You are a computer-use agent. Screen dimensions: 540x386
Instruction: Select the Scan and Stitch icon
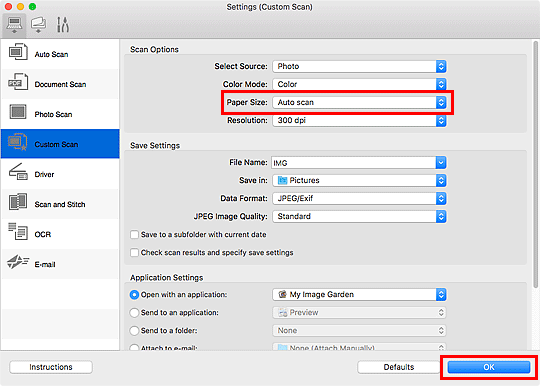[18, 202]
